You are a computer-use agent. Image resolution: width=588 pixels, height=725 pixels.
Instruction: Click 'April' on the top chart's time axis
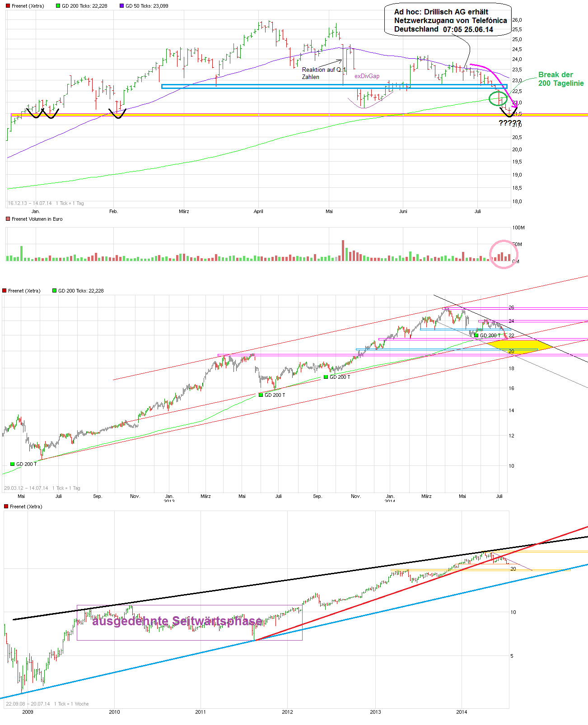pyautogui.click(x=258, y=211)
